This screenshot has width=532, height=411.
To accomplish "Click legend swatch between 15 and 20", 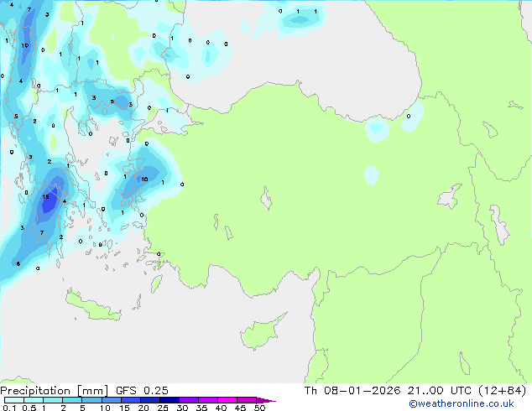I will click(x=131, y=400).
